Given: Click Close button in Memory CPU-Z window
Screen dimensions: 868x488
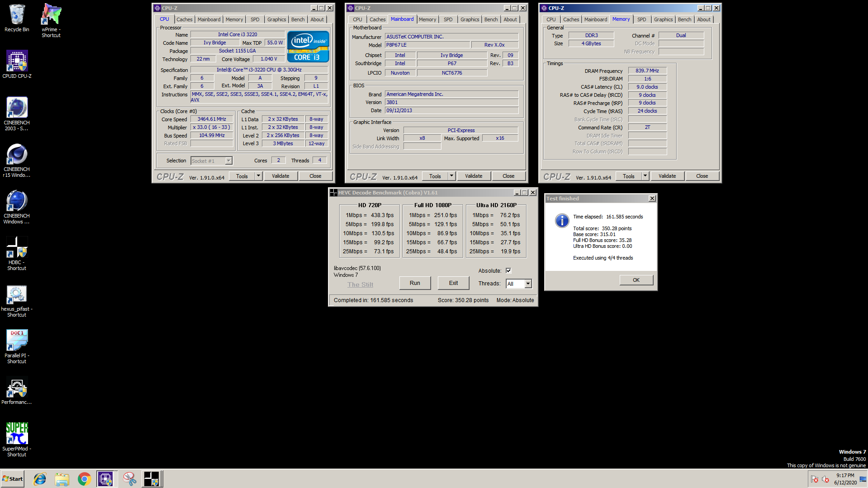Looking at the screenshot, I should [702, 176].
